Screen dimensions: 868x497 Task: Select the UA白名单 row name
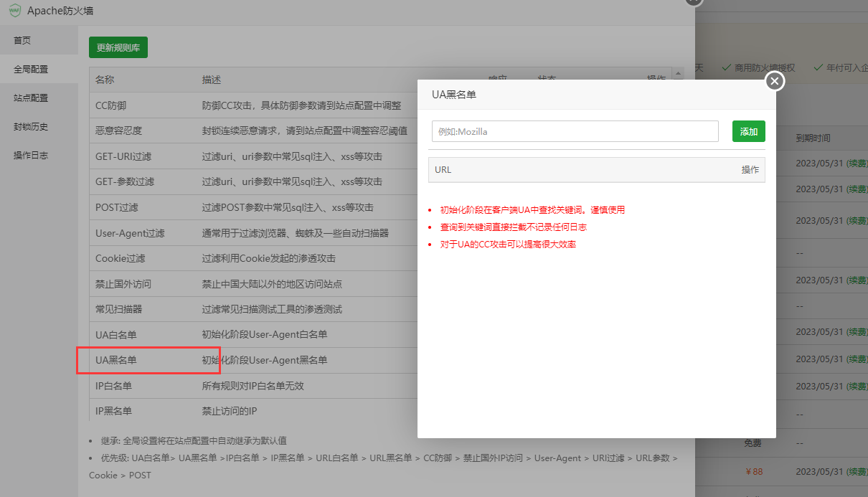(x=116, y=335)
